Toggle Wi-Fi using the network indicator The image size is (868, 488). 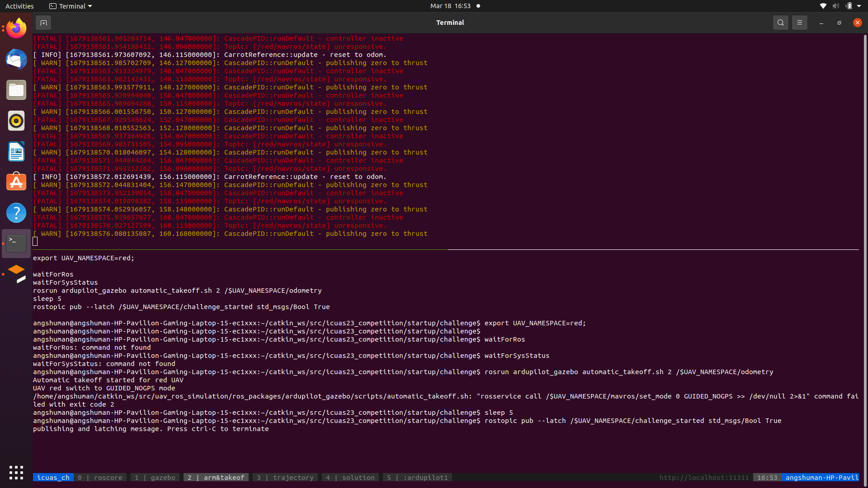822,6
